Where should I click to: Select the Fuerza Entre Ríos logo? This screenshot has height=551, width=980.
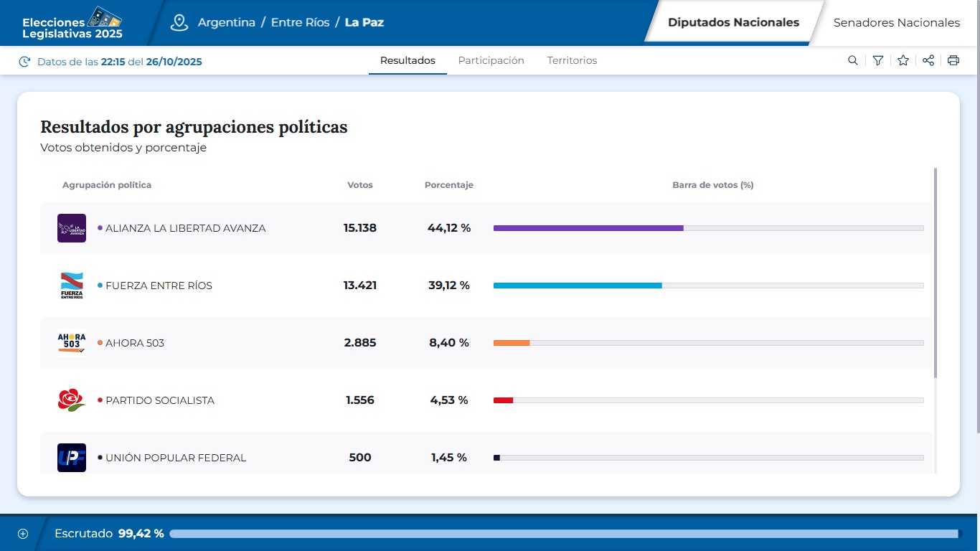[x=72, y=285]
